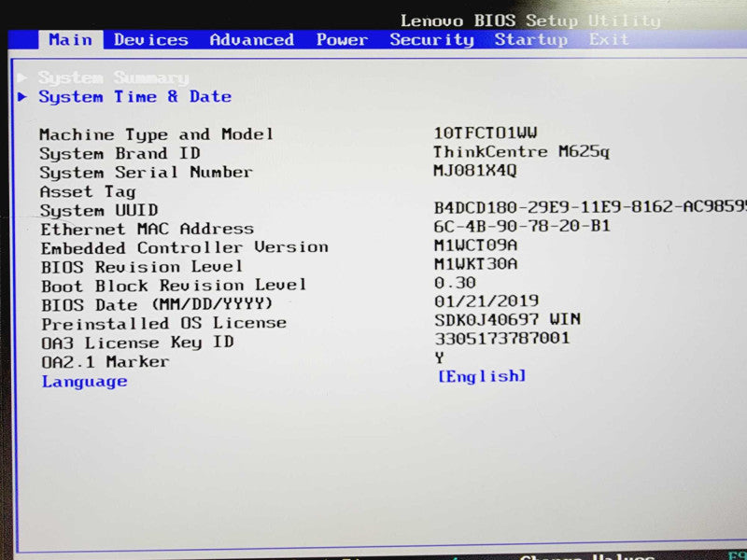This screenshot has width=747, height=560.
Task: Click System Serial Number label
Action: 146,173
